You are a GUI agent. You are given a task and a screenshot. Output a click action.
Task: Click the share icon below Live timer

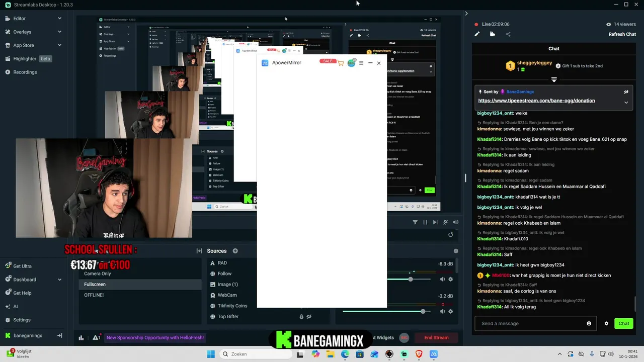508,34
